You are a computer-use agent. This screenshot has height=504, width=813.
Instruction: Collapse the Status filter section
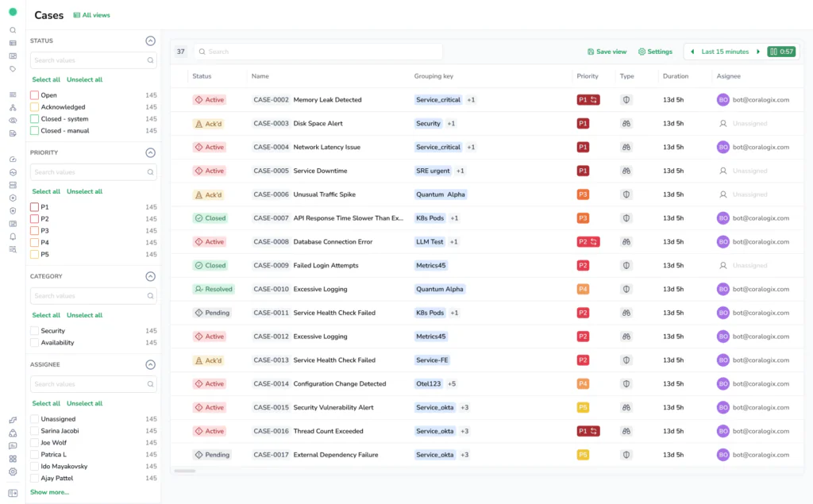[x=150, y=40]
